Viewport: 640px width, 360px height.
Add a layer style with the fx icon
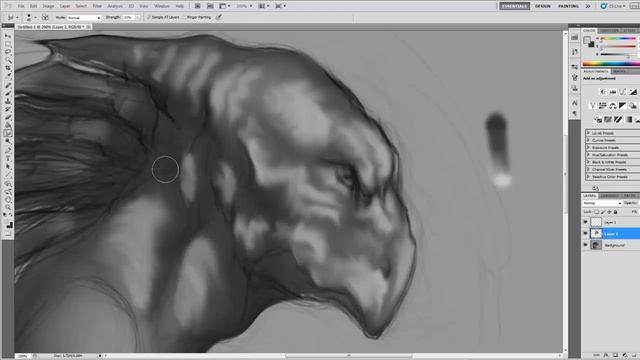(606, 355)
